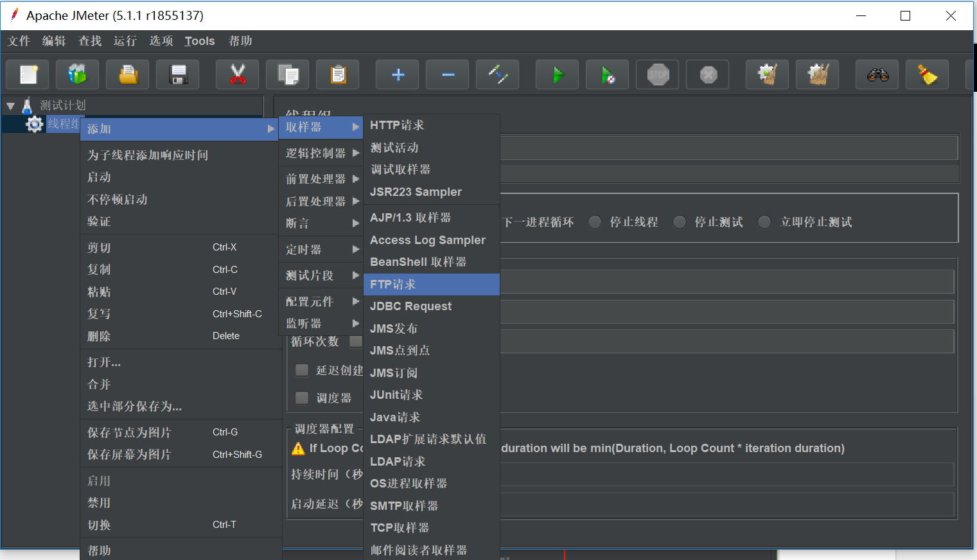
Task: Click the Copy toolbar icon
Action: pyautogui.click(x=288, y=75)
